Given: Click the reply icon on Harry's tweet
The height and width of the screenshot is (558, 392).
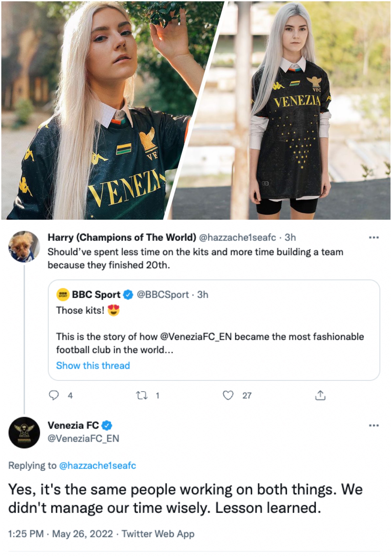Looking at the screenshot, I should click(54, 395).
